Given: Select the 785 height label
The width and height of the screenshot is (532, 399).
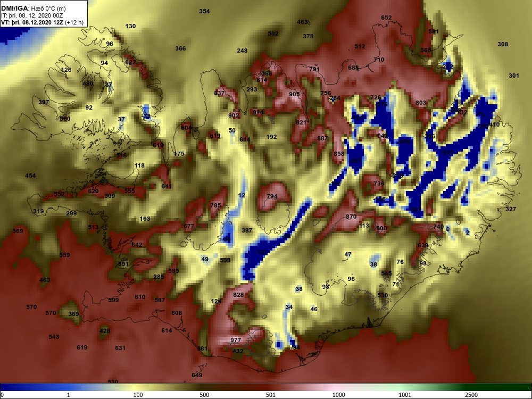Looking at the screenshot, I should point(215,205).
